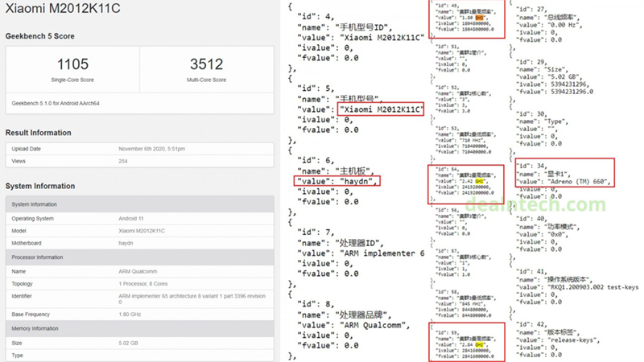
Task: Click the System Information heading
Action: pos(39,186)
